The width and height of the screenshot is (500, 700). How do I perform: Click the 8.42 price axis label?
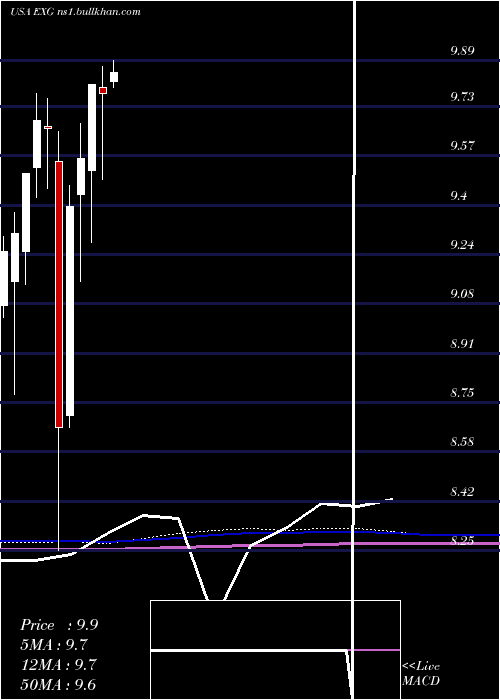click(x=462, y=492)
